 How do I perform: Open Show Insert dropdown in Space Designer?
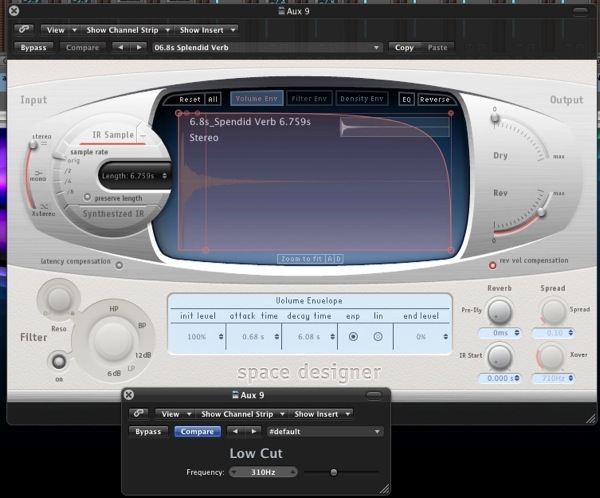(207, 30)
